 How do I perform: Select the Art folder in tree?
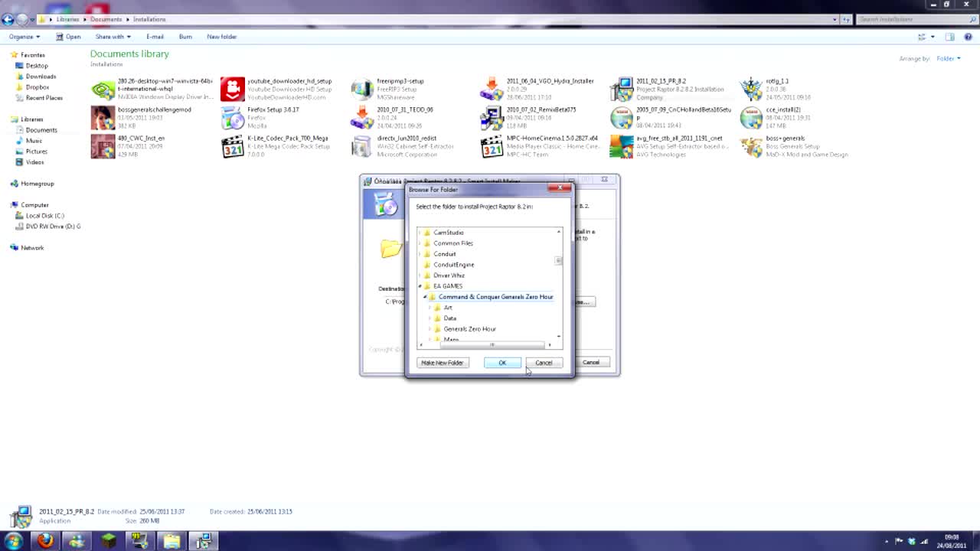[x=448, y=308]
